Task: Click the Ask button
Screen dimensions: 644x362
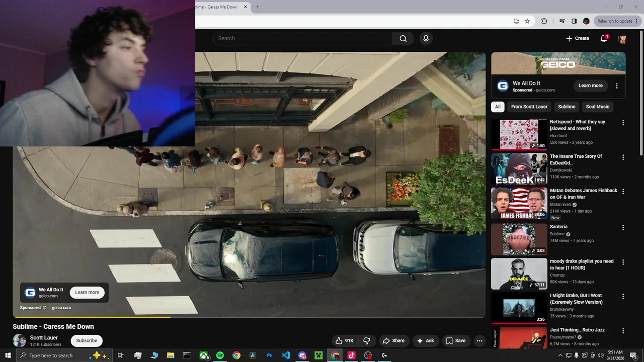Action: [425, 340]
